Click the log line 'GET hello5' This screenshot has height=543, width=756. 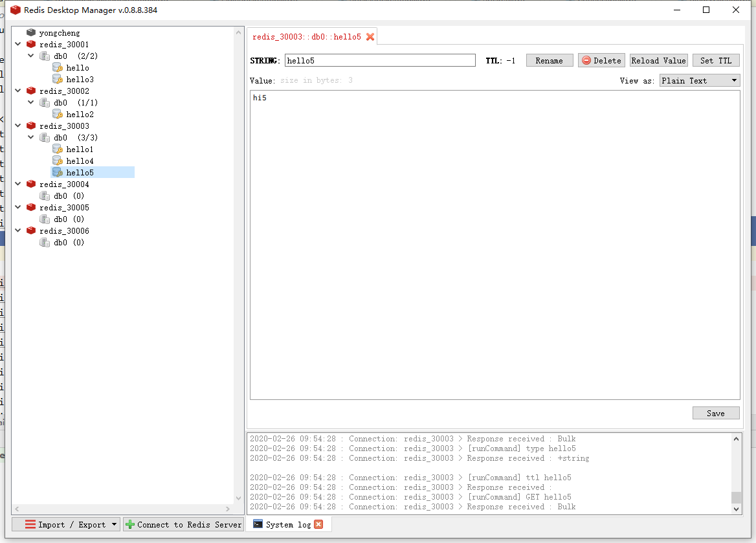[x=410, y=496]
